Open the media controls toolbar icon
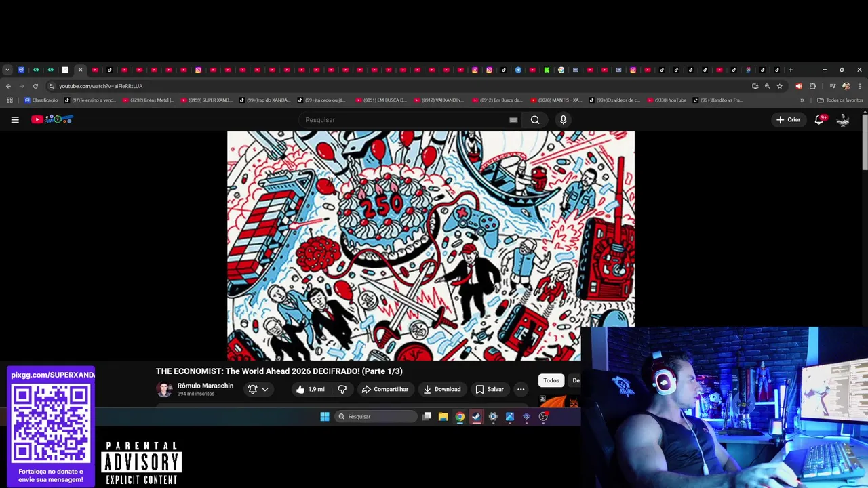Viewport: 868px width, 488px height. tap(832, 86)
